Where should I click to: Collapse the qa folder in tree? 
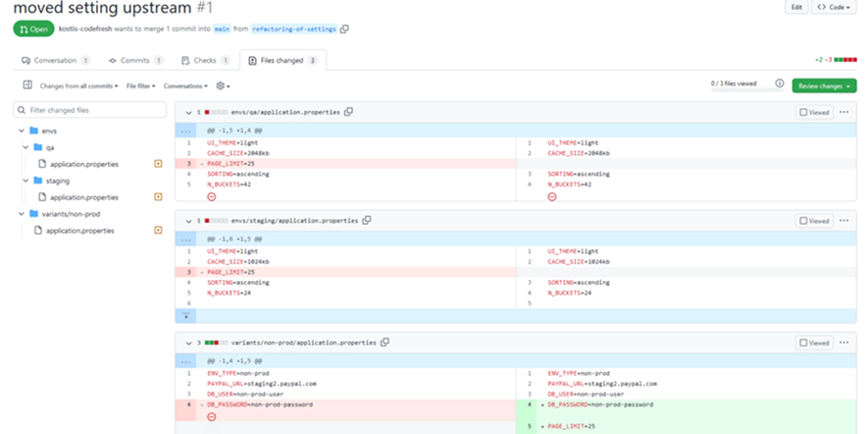26,147
